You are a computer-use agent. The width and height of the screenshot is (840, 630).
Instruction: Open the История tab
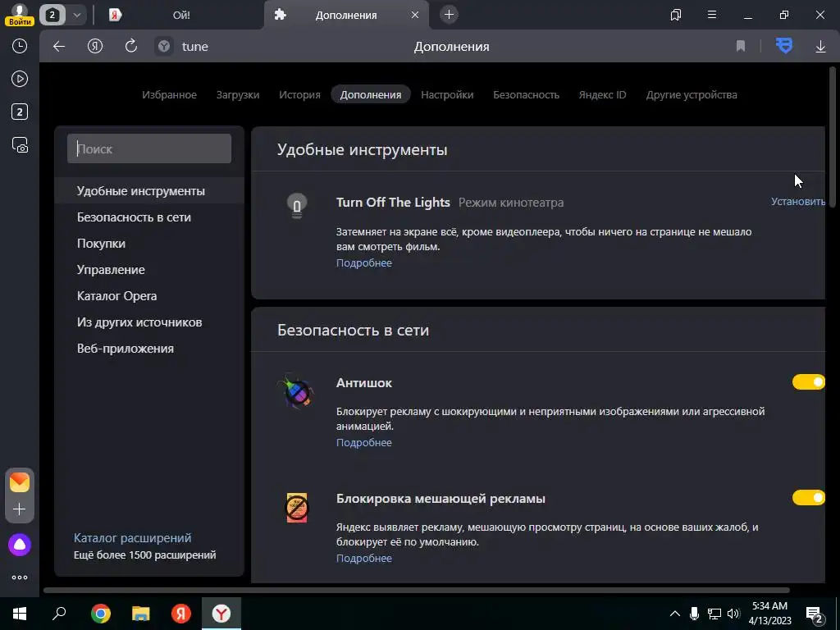point(299,95)
